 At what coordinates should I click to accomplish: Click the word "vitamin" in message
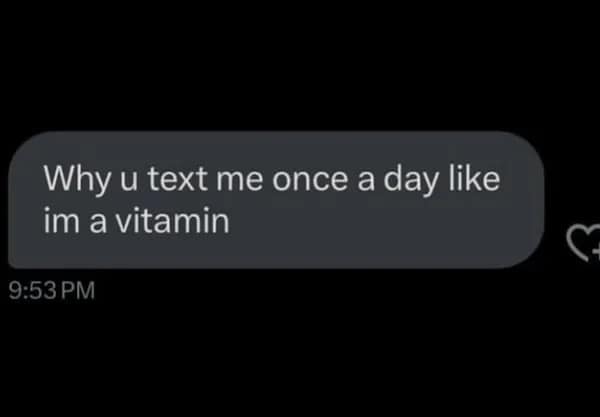[x=173, y=220]
